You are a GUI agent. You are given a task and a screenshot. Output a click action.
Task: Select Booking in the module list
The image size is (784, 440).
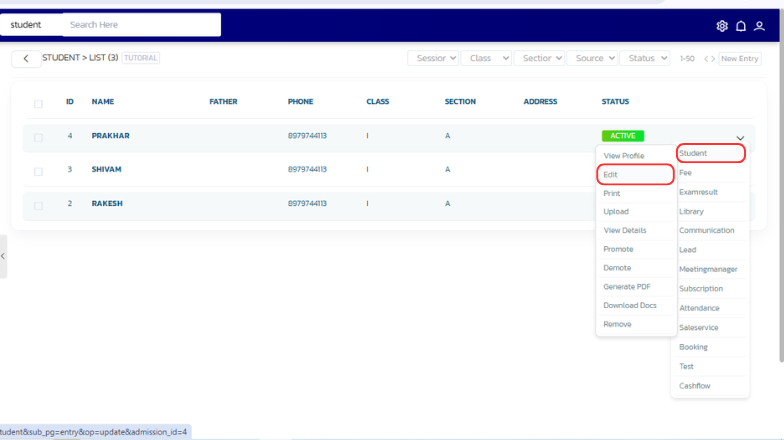pyautogui.click(x=693, y=346)
